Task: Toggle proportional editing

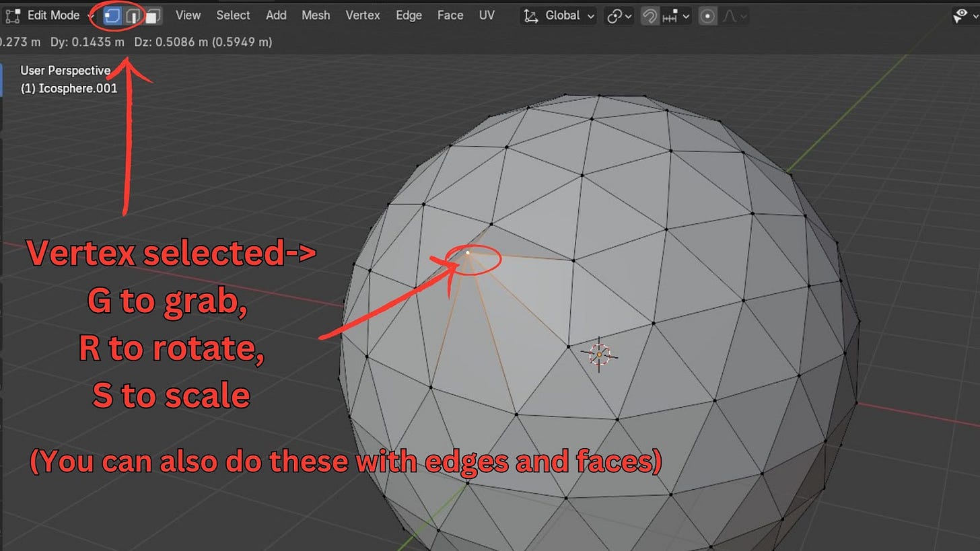Action: (707, 15)
